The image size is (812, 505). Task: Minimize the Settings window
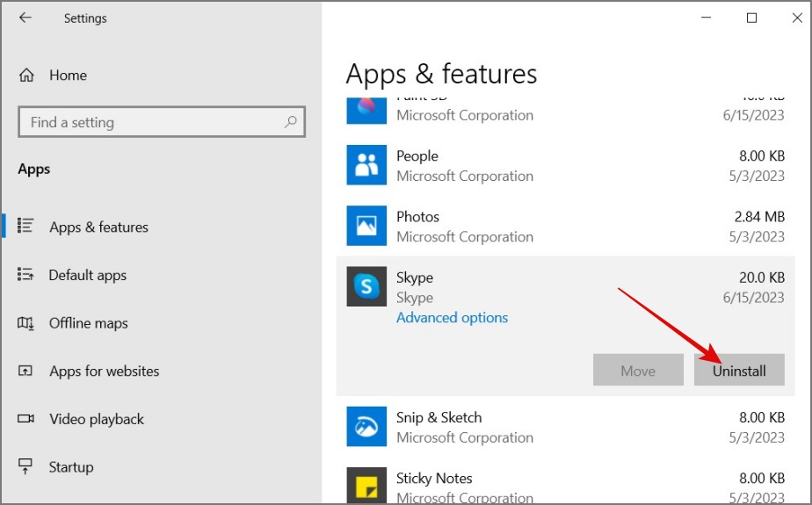point(706,18)
